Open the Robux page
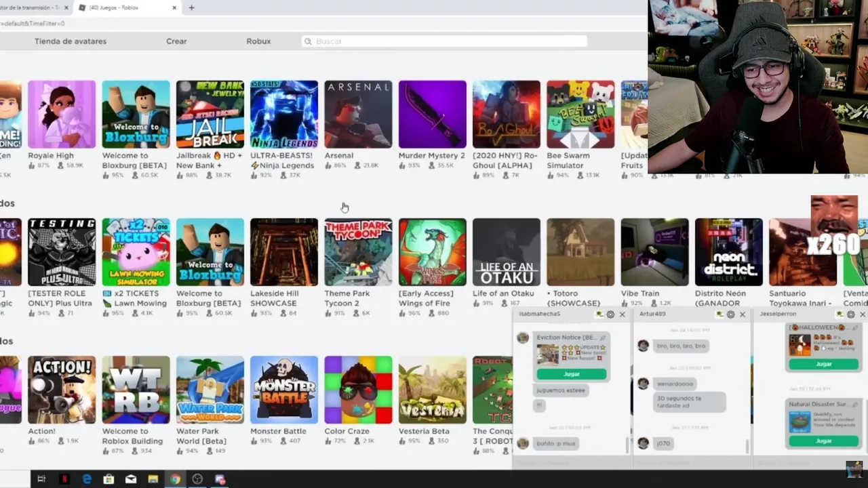This screenshot has width=868, height=488. click(258, 41)
